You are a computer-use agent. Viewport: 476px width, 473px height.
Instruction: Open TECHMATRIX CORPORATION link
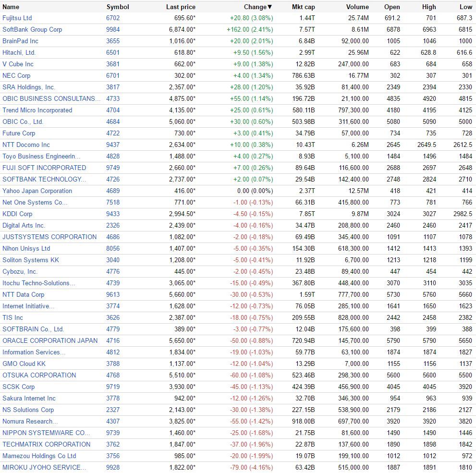point(47,445)
